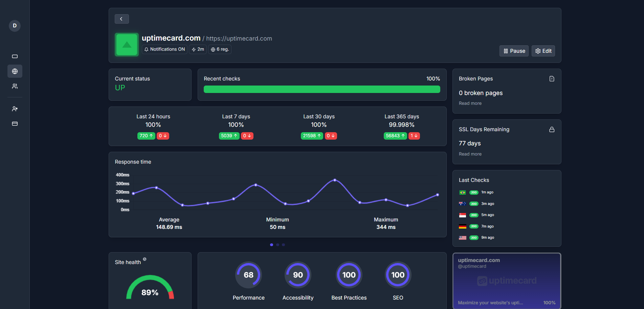Select the second carousel dot under Response time
The height and width of the screenshot is (309, 644).
(277, 245)
